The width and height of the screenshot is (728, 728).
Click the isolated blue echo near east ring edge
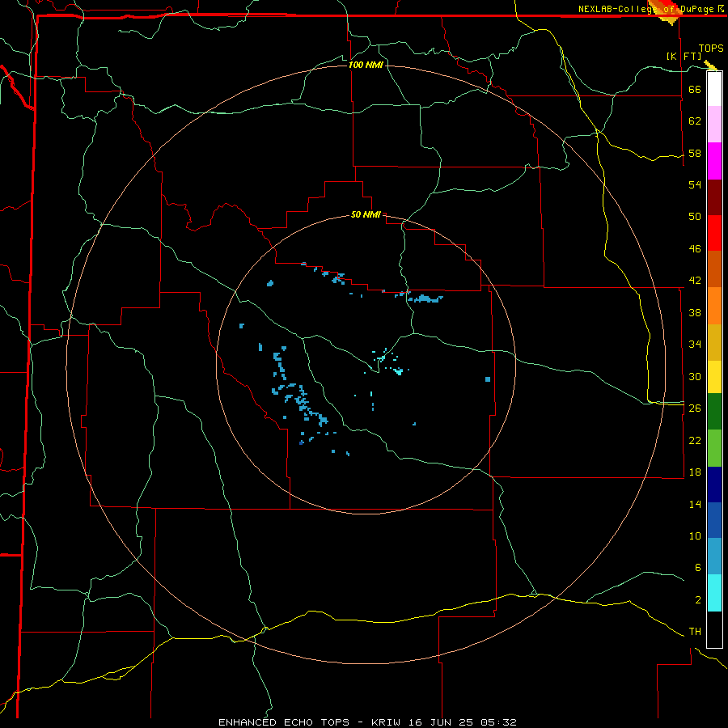(x=488, y=379)
